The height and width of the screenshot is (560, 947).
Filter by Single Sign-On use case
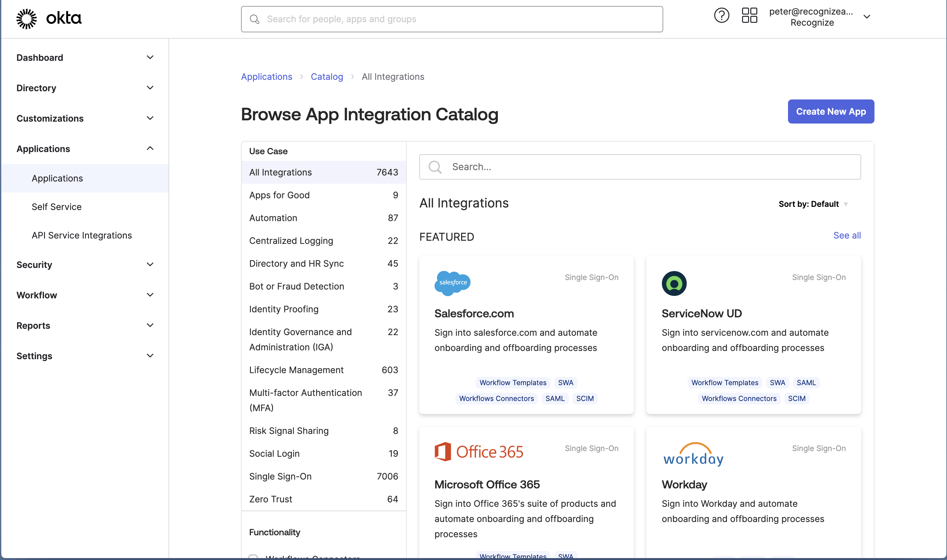[323, 477]
